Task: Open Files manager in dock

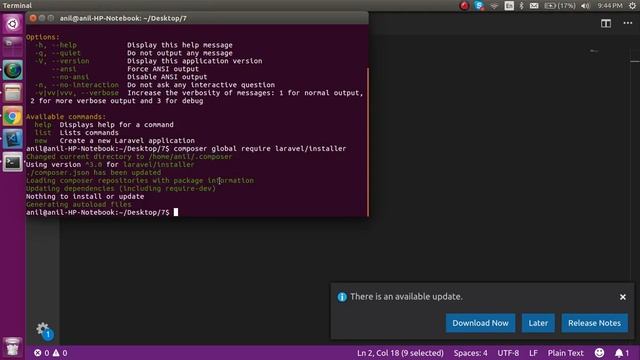Action: 13,47
